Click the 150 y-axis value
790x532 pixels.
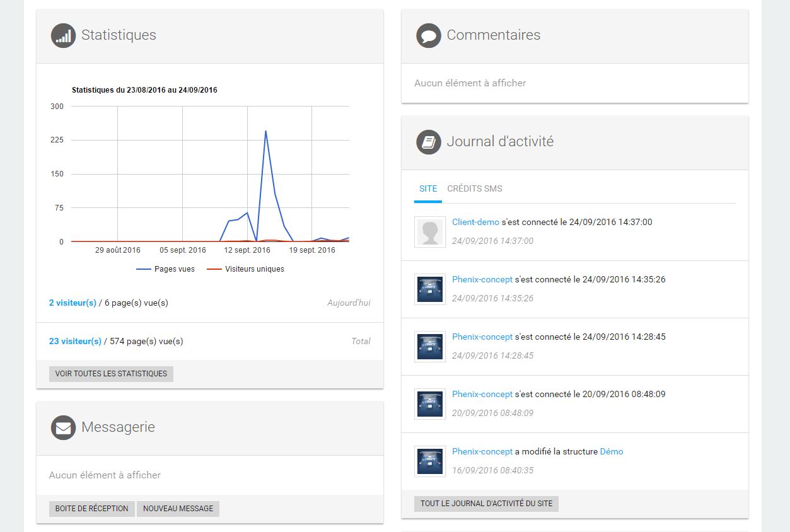(57, 174)
